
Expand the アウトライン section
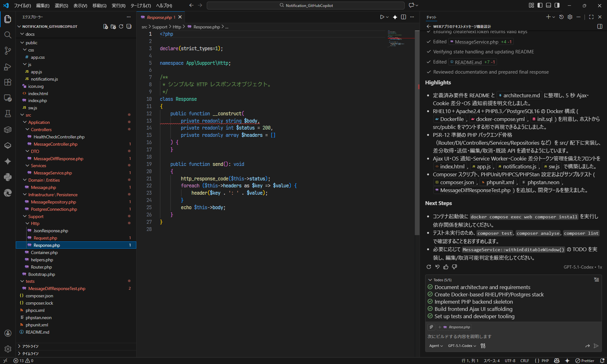tap(31, 346)
